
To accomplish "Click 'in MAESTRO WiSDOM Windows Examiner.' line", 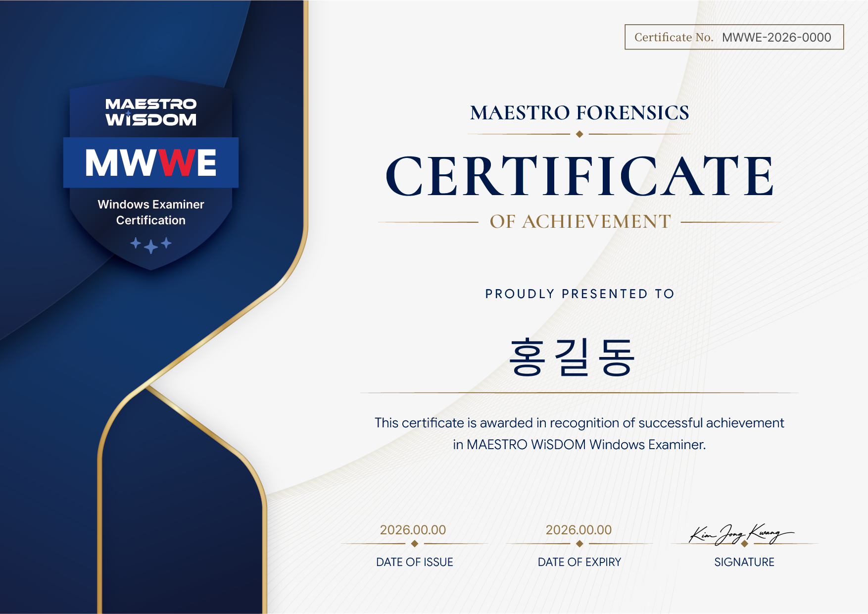I will click(x=579, y=445).
